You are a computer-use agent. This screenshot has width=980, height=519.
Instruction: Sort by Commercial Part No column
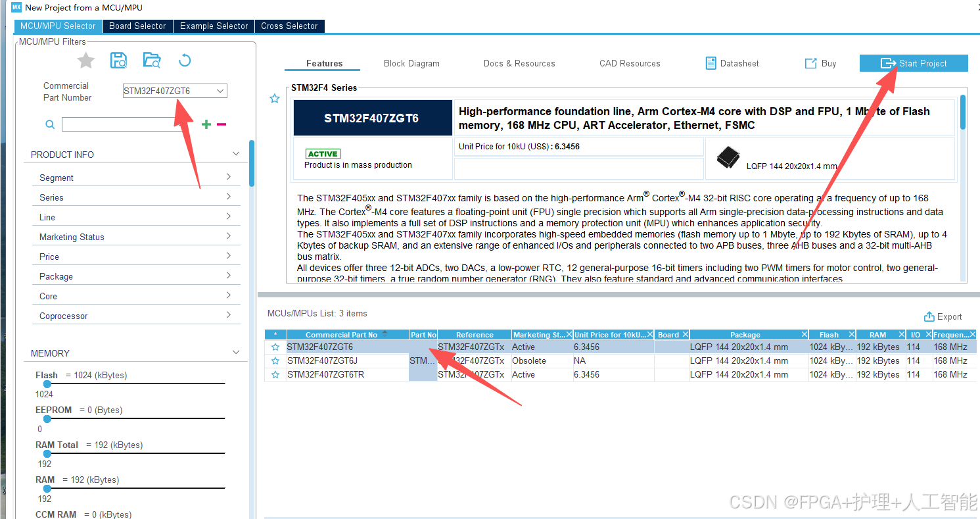coord(347,335)
